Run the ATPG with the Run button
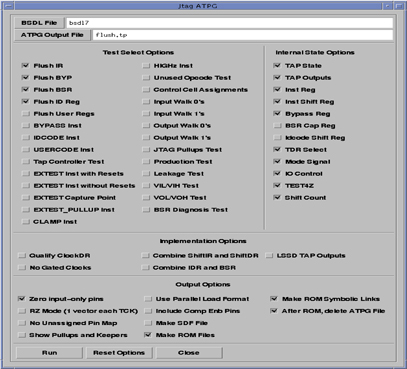Image resolution: width=407 pixels, height=369 pixels. pos(49,353)
